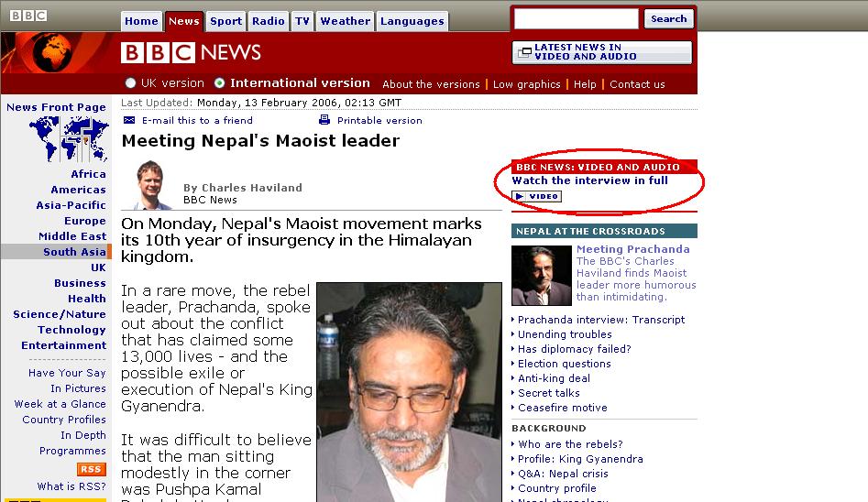Select the International version radio button

coord(220,83)
